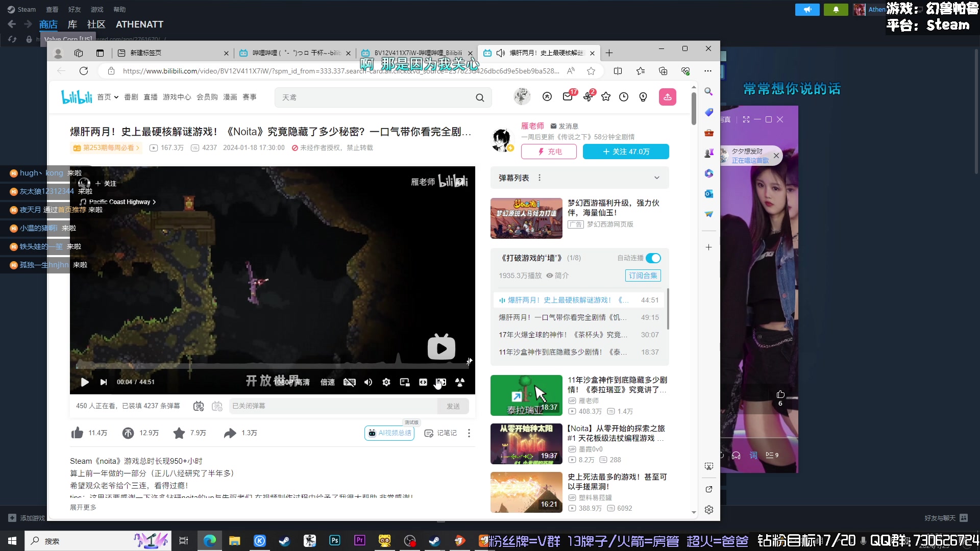Viewport: 980px width, 551px height.
Task: Click the pink upload (投稿) icon
Action: coord(668,97)
